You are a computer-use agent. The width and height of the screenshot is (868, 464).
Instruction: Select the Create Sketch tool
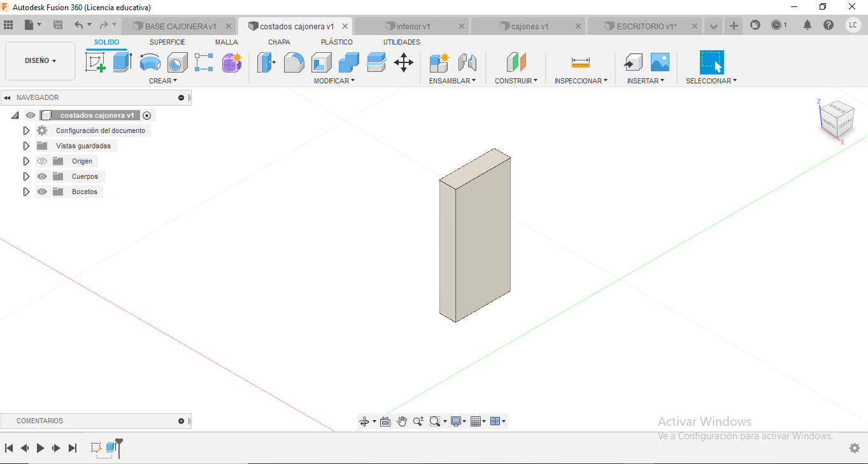coord(96,62)
